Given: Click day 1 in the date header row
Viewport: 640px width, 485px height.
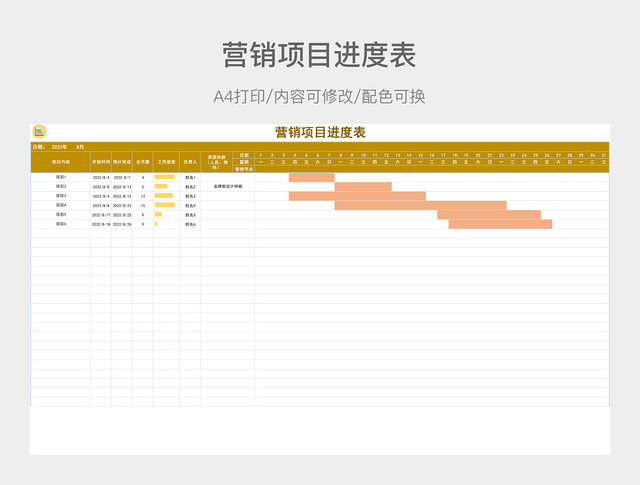Looking at the screenshot, I should coord(261,156).
